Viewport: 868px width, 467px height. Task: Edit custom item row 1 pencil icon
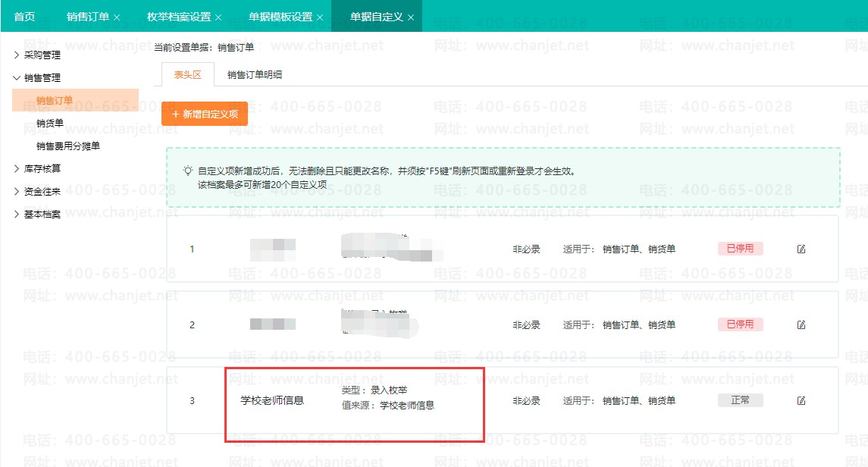(x=801, y=249)
